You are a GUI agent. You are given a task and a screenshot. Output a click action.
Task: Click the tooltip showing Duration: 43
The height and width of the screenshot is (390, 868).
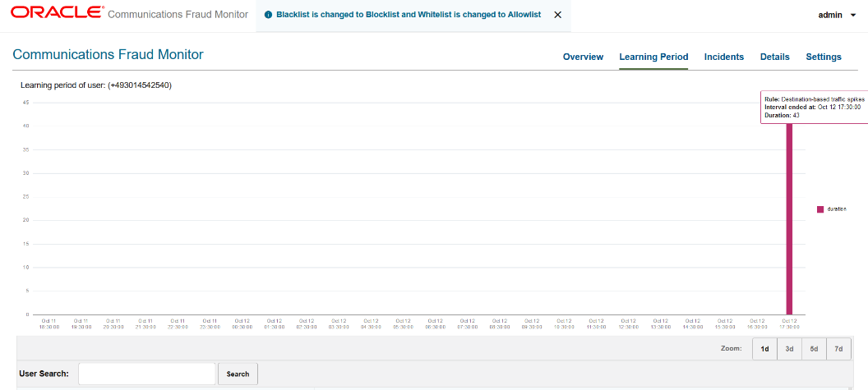tap(815, 107)
